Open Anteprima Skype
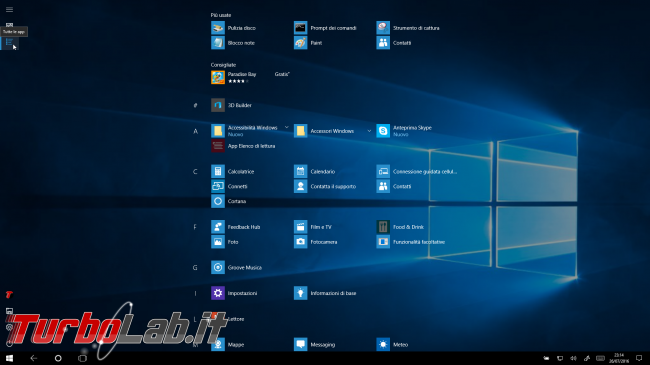Image resolution: width=650 pixels, height=365 pixels. [x=404, y=131]
